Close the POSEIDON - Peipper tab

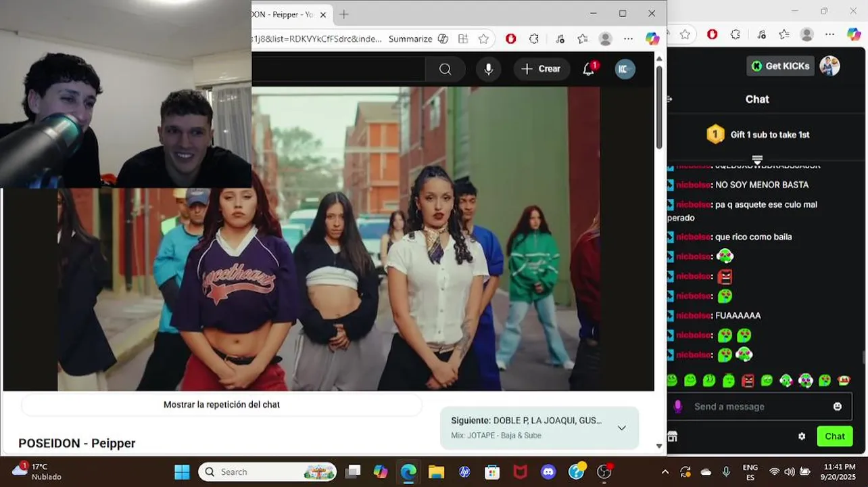tap(323, 14)
